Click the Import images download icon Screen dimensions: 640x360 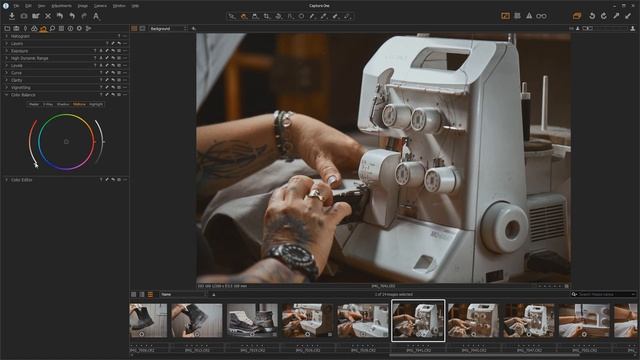coord(12,16)
